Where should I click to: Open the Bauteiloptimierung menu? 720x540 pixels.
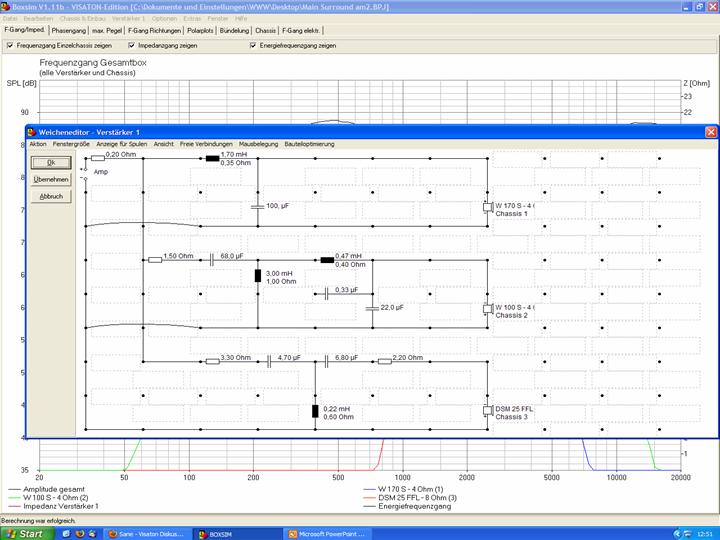(312, 144)
